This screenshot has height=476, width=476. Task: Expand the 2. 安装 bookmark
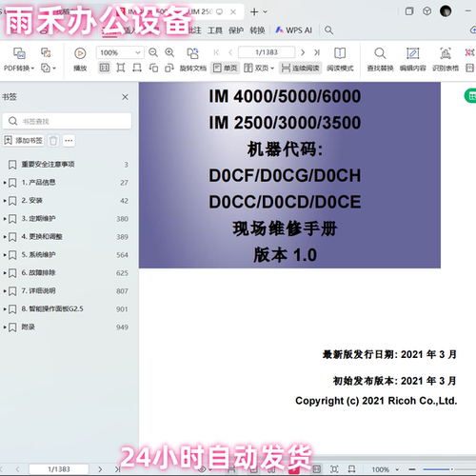point(5,201)
